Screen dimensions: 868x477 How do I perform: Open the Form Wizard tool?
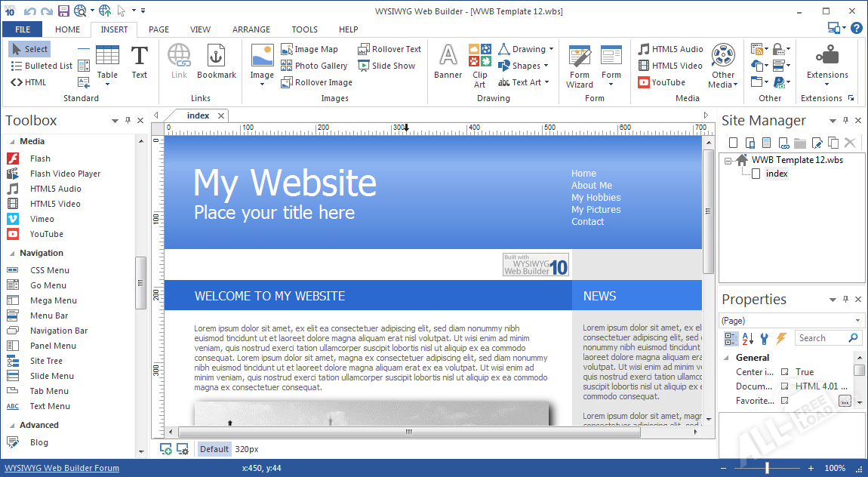(580, 57)
